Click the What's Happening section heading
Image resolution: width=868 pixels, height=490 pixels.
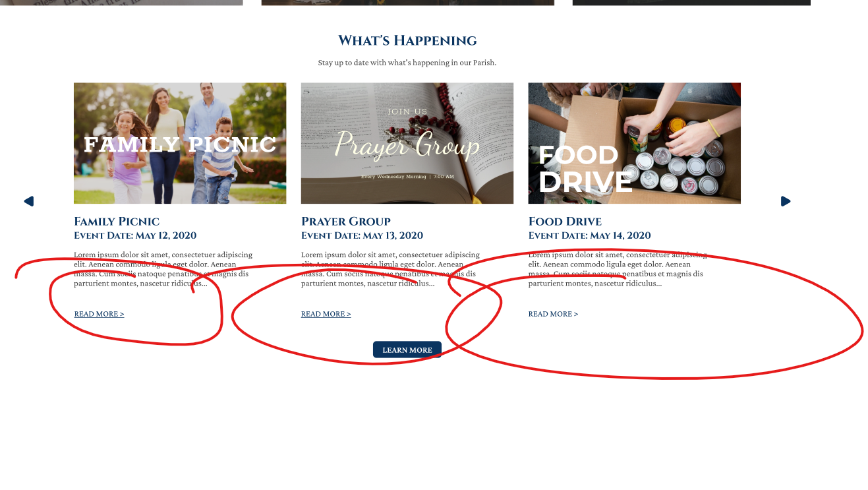point(407,40)
